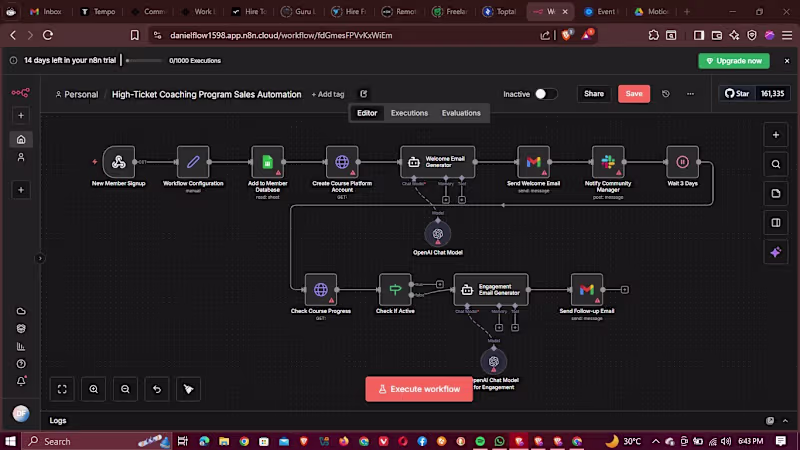
Task: Click the tidy up workflow button
Action: click(189, 389)
